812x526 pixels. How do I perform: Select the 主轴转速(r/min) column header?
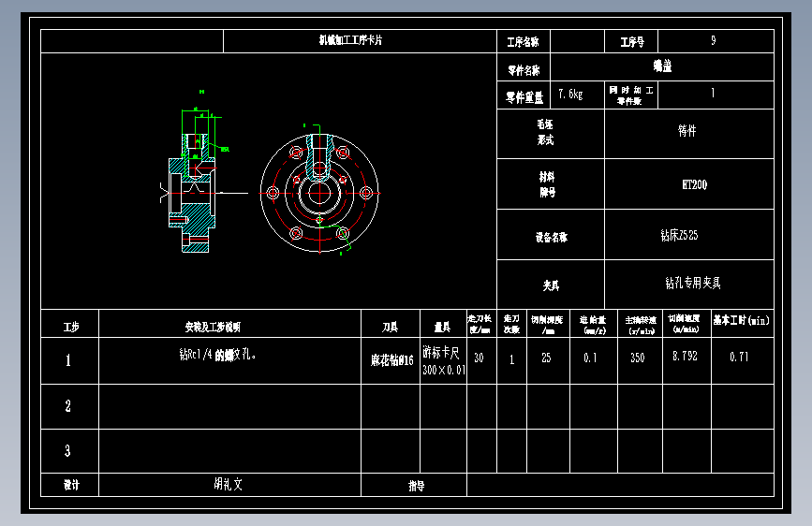pos(640,324)
